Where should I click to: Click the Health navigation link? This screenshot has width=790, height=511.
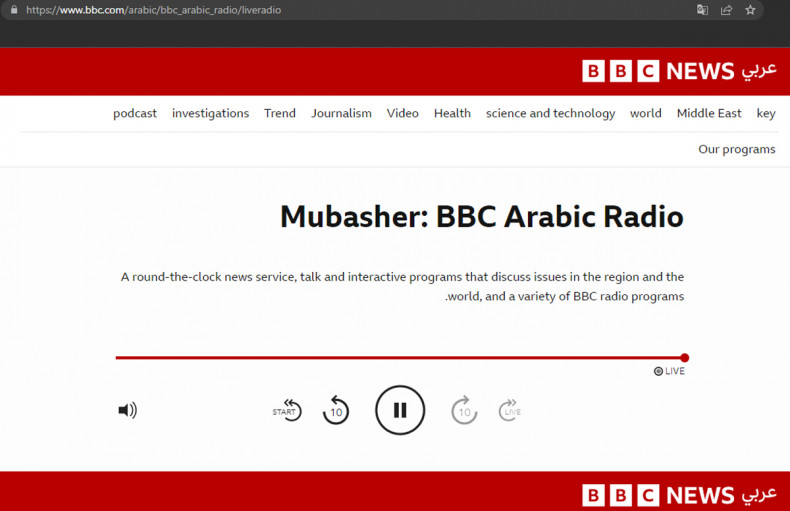click(x=452, y=113)
